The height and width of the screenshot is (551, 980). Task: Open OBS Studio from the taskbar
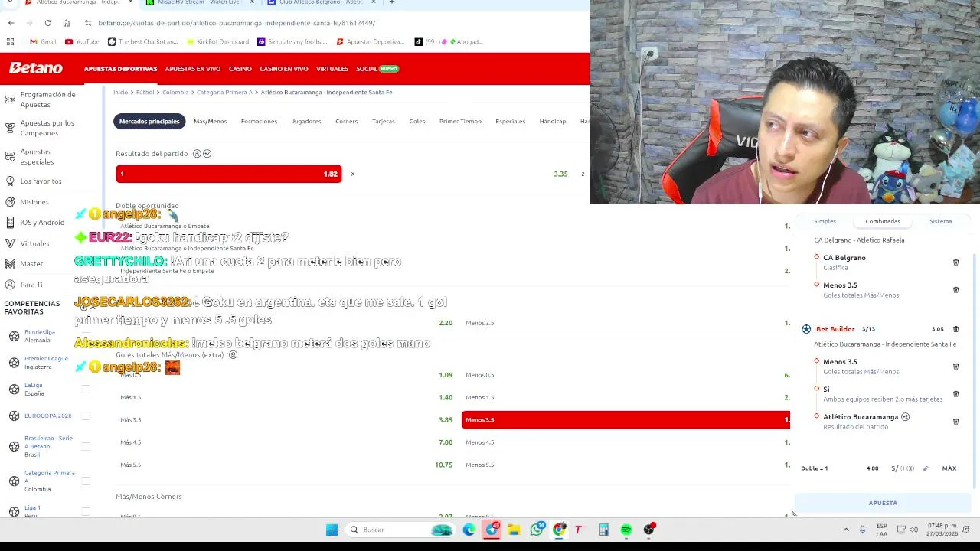[x=649, y=530]
